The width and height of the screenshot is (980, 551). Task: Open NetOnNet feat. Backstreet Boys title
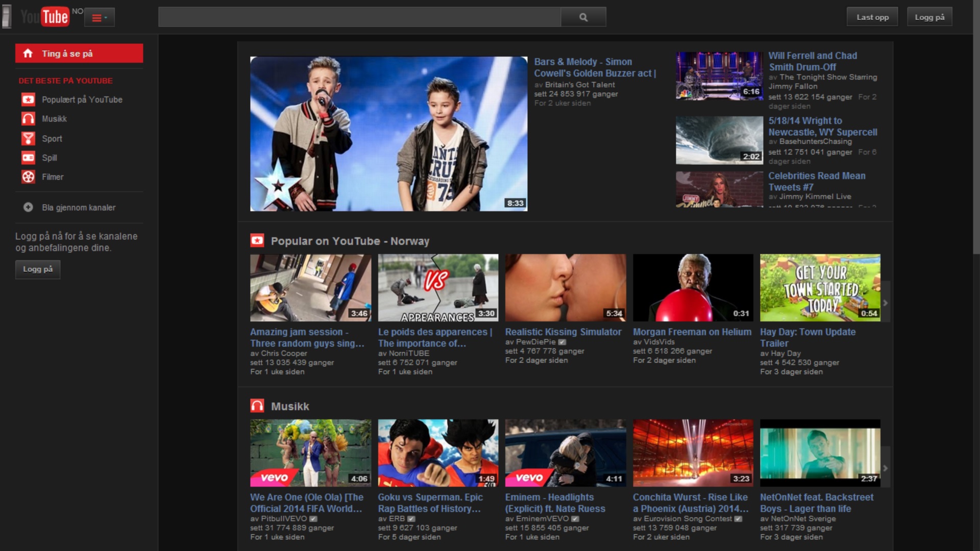coord(817,503)
